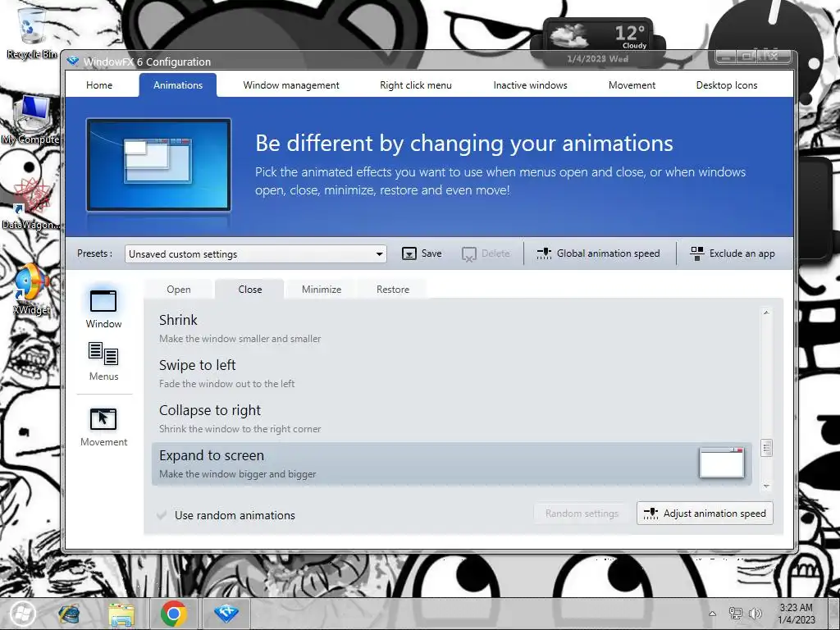
Task: Select the Minimize animation sub-tab
Action: coord(322,290)
